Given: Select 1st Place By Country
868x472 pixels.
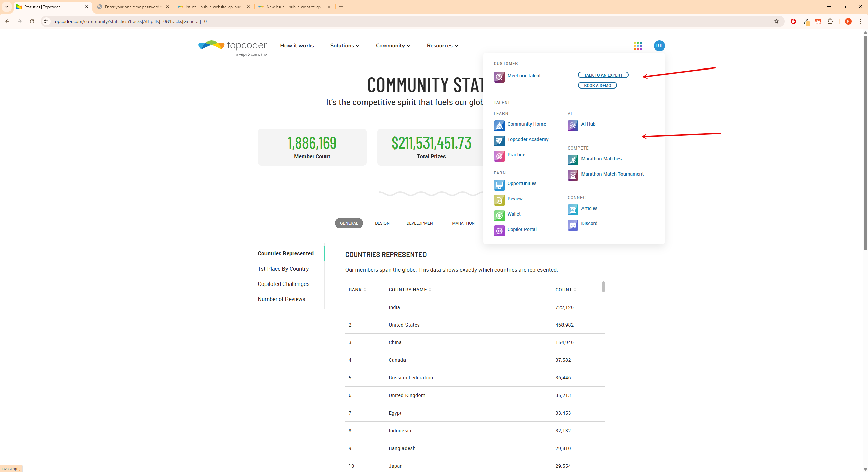Looking at the screenshot, I should tap(283, 269).
